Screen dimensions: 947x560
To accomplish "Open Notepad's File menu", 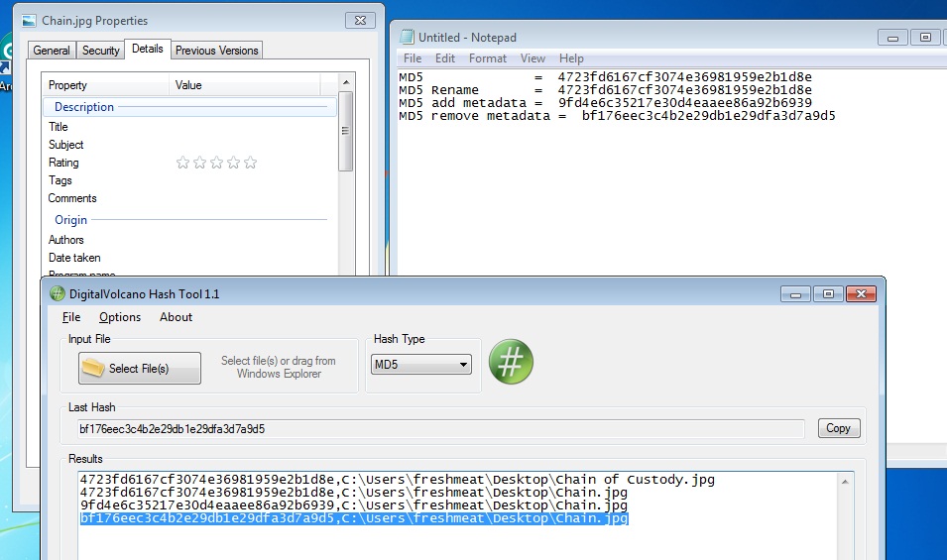I will [x=413, y=58].
